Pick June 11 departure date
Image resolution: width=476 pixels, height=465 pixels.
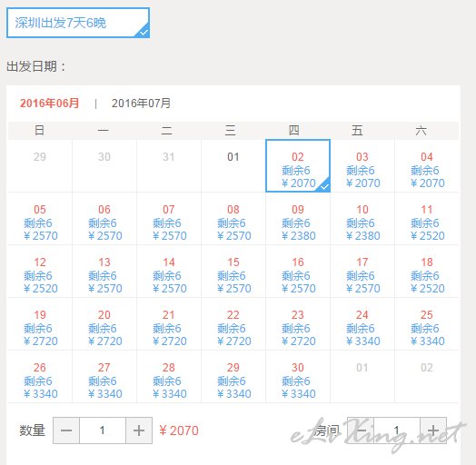tap(427, 219)
